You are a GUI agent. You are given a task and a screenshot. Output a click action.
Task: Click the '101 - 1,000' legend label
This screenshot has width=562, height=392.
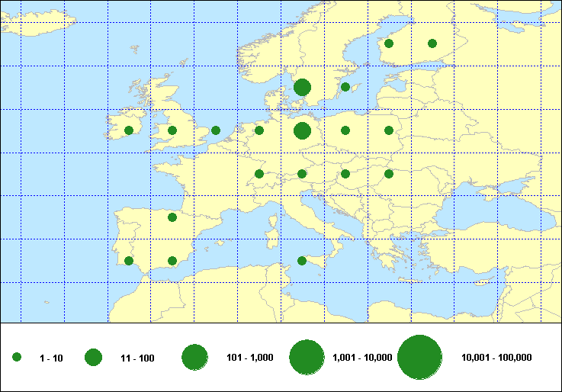coord(252,358)
